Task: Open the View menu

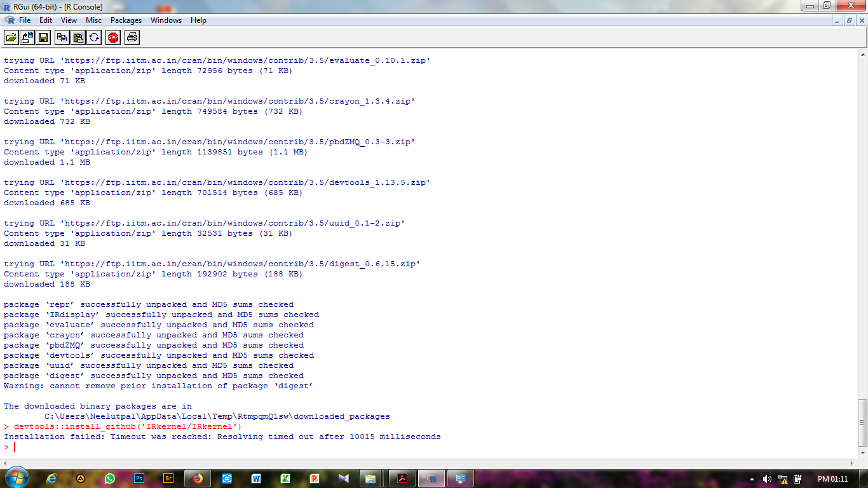Action: coord(69,20)
